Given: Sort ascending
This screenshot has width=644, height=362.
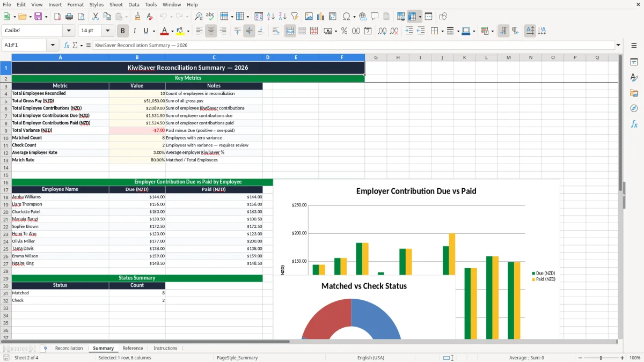Looking at the screenshot, I should coord(270,17).
